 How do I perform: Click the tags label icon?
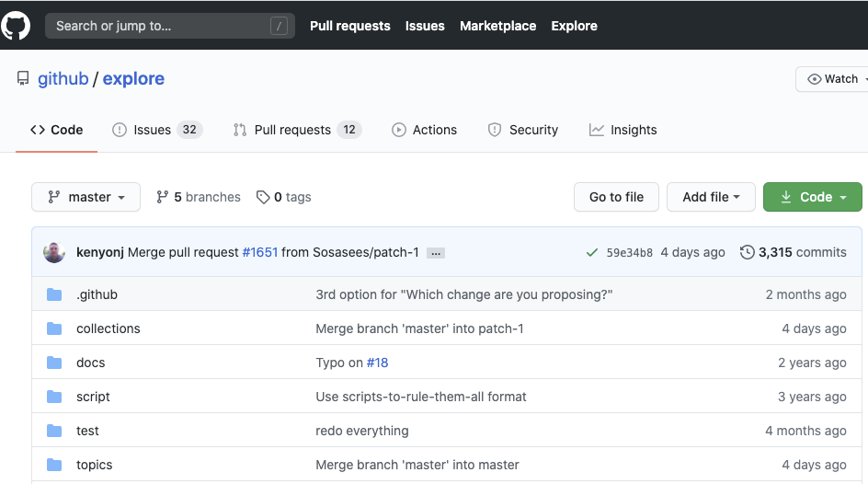click(x=263, y=197)
